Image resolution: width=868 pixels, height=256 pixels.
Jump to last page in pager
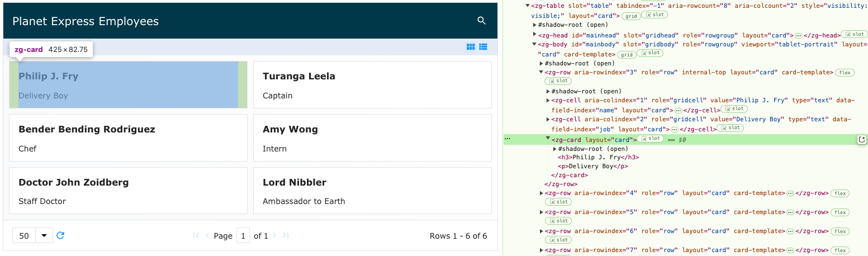point(286,236)
